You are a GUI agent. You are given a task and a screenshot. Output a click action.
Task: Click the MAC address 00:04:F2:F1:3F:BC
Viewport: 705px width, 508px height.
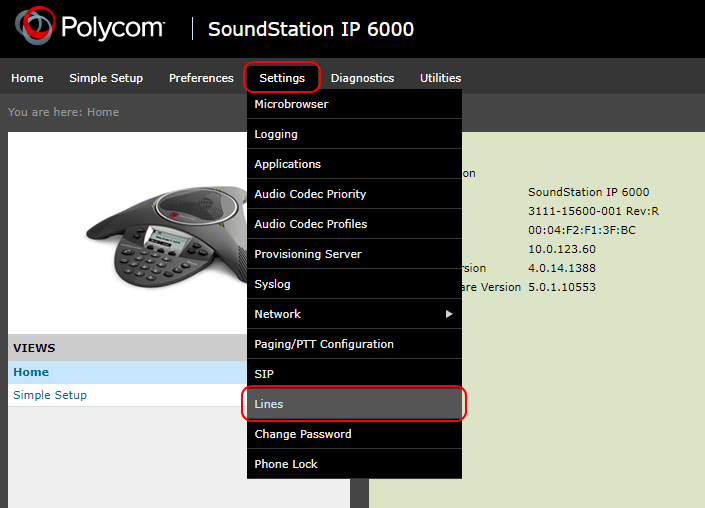(582, 230)
